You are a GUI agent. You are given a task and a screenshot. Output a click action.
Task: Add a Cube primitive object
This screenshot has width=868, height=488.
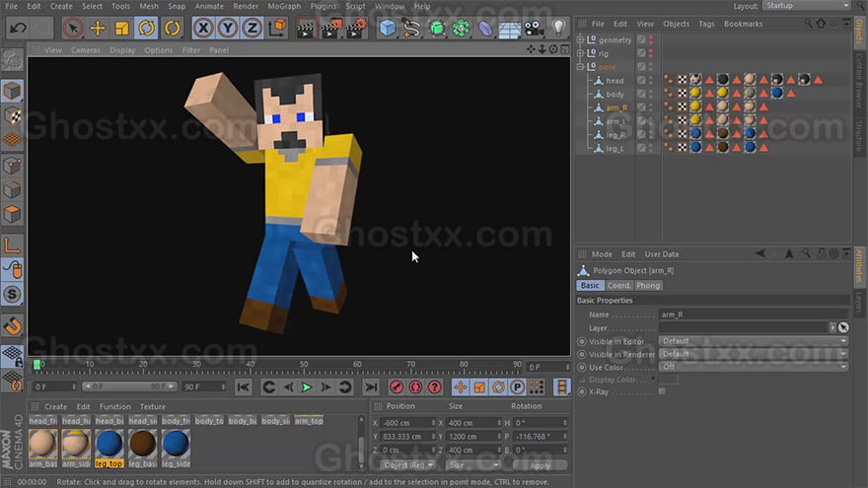(388, 28)
